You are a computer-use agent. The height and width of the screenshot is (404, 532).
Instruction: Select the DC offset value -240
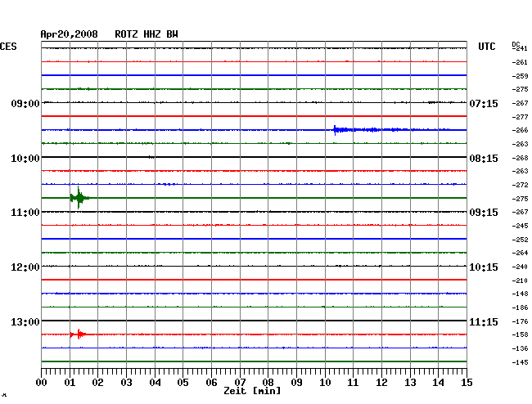[520, 267]
